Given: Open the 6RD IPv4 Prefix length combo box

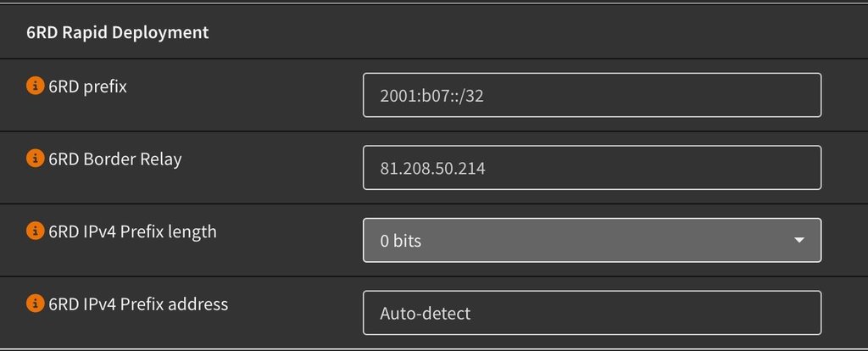Looking at the screenshot, I should [592, 240].
